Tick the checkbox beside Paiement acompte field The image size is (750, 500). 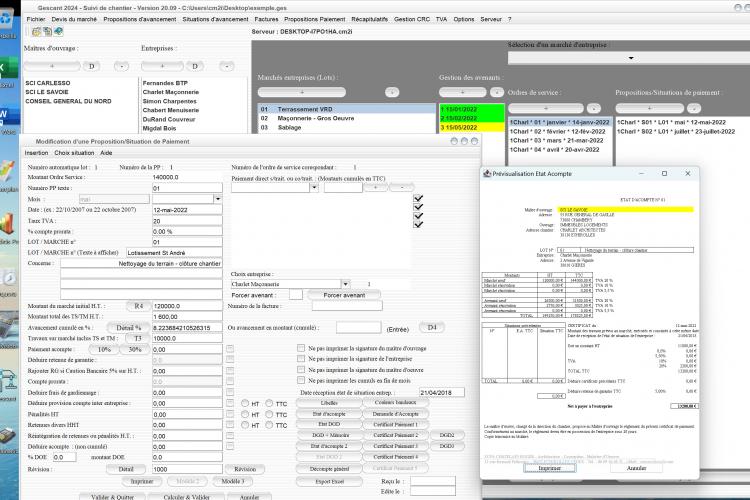pyautogui.click(x=230, y=349)
